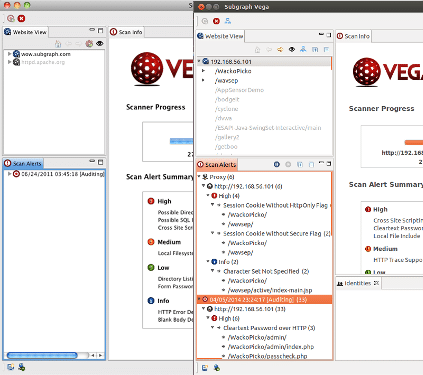Expand the /wavsep folder node

point(203,80)
